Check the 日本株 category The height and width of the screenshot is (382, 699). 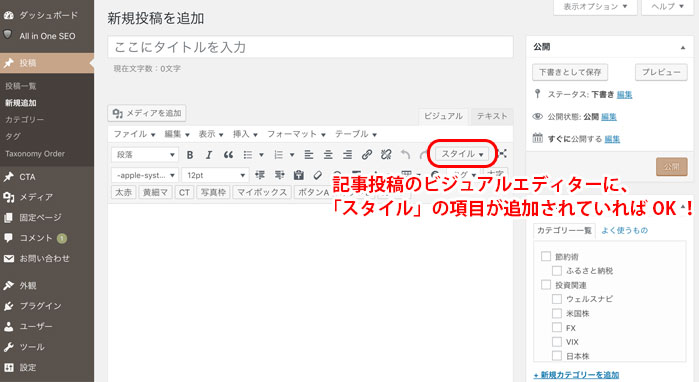tap(557, 356)
